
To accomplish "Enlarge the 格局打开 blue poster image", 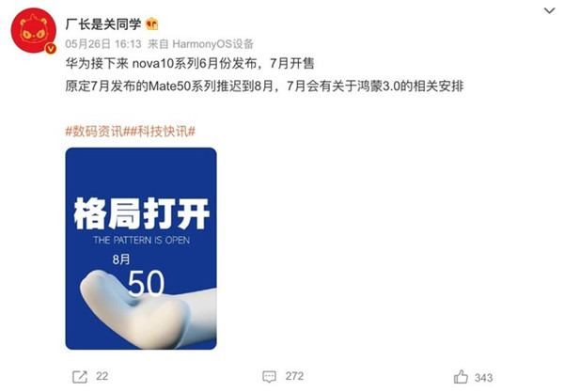I will coord(141,248).
